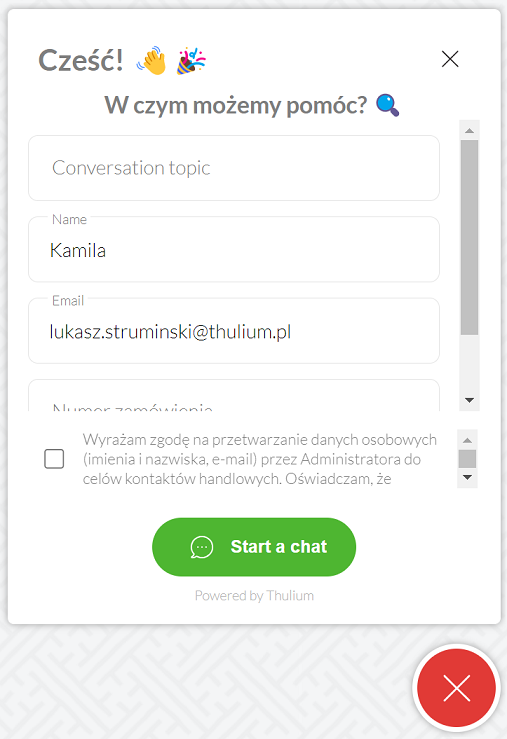Open the Powered by Thulium link

point(254,596)
